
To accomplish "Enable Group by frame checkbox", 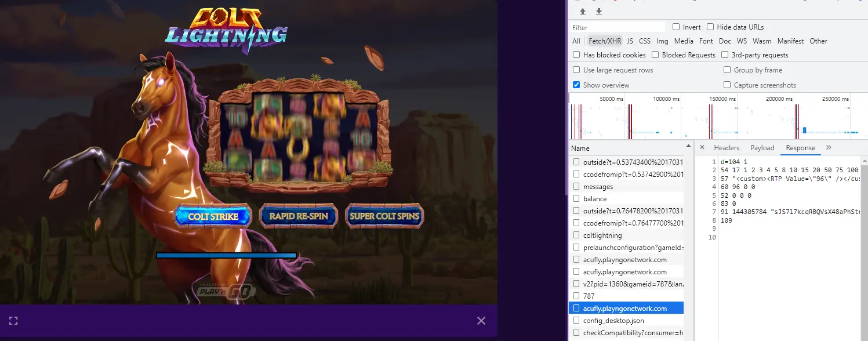I will coord(727,70).
